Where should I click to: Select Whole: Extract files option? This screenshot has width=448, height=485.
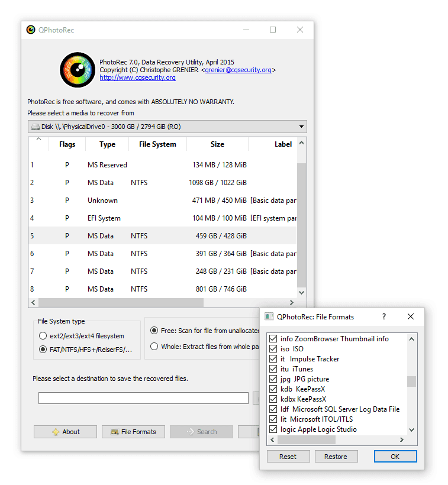click(x=154, y=347)
